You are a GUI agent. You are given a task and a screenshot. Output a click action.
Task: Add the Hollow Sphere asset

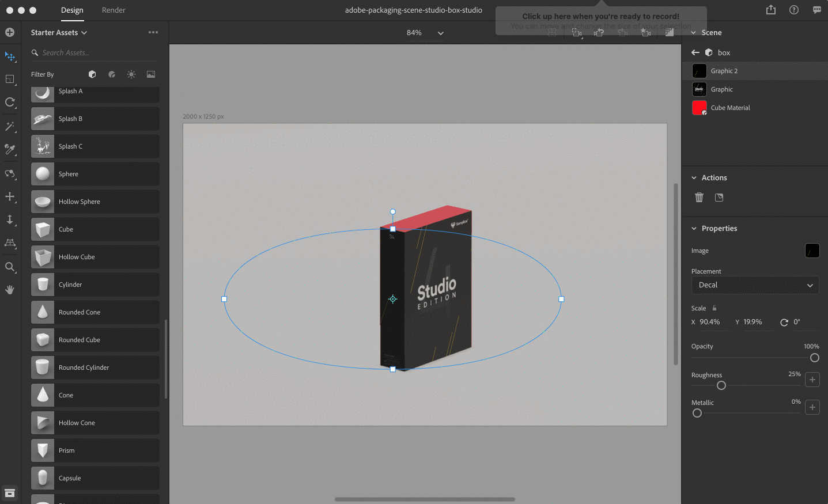pos(95,202)
